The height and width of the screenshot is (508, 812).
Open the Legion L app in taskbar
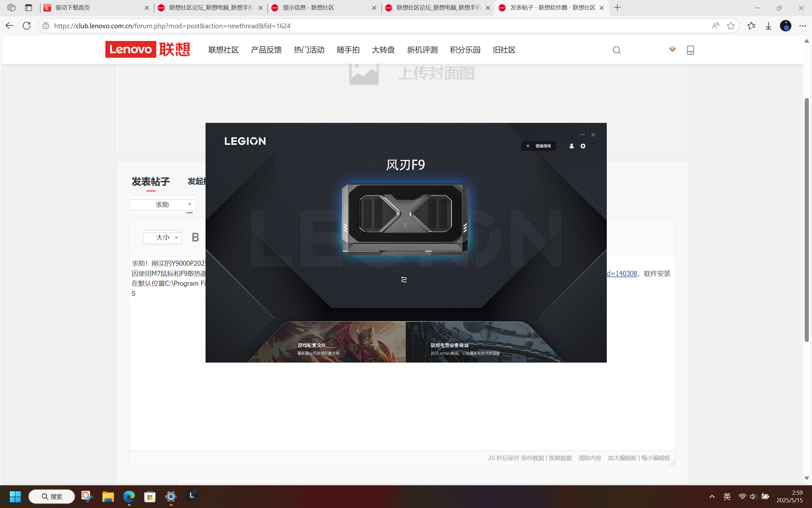click(x=192, y=495)
